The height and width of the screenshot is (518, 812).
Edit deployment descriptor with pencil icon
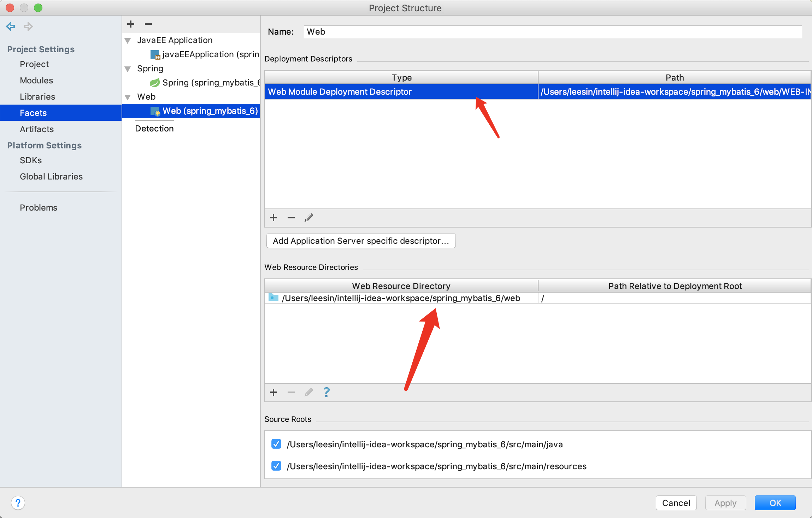[x=309, y=218]
